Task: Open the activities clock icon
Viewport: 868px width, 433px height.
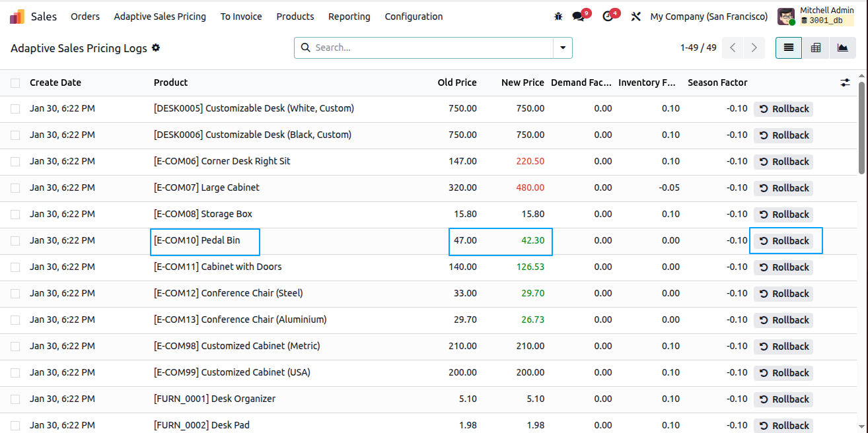Action: tap(608, 17)
